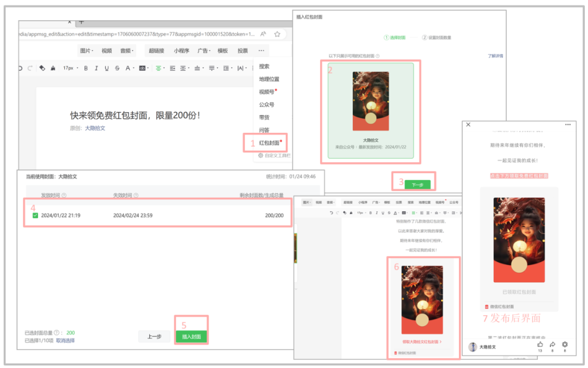
Task: Close the published article preview with the X
Action: 468,125
